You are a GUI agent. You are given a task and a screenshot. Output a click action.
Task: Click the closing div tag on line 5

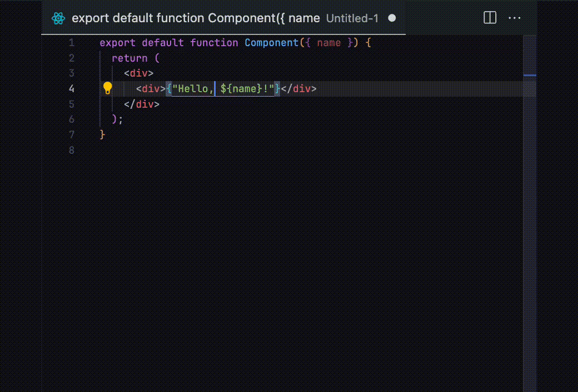(142, 104)
